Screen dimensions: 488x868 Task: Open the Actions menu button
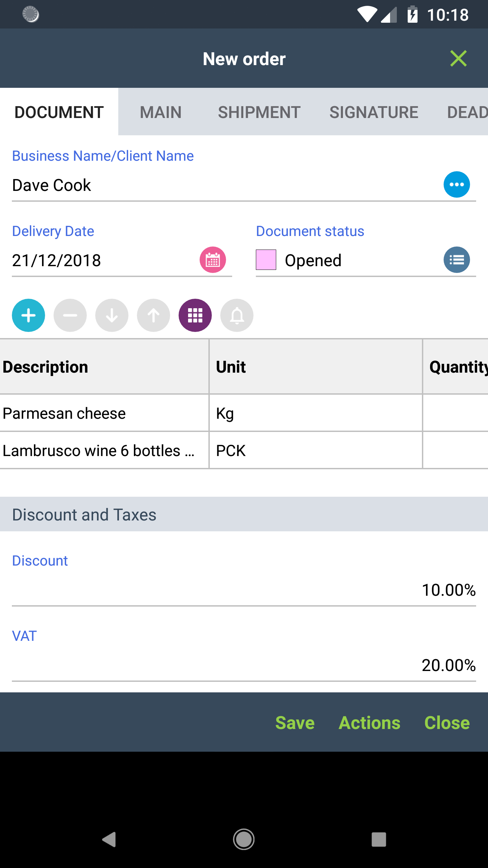370,723
